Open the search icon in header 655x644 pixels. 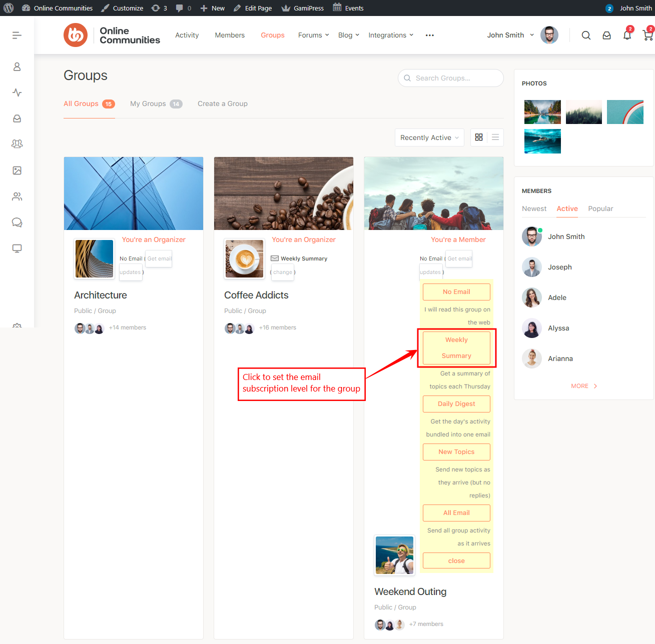tap(586, 35)
